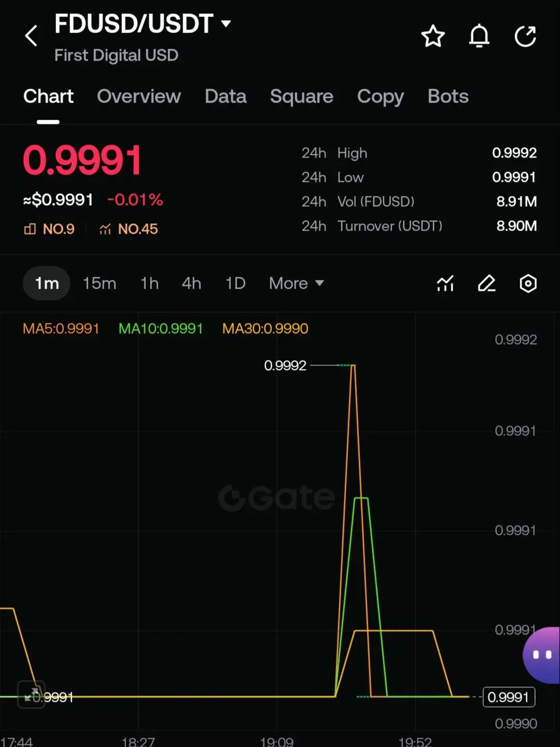The height and width of the screenshot is (747, 560).
Task: Expand the More timeframes dropdown
Action: (x=297, y=284)
